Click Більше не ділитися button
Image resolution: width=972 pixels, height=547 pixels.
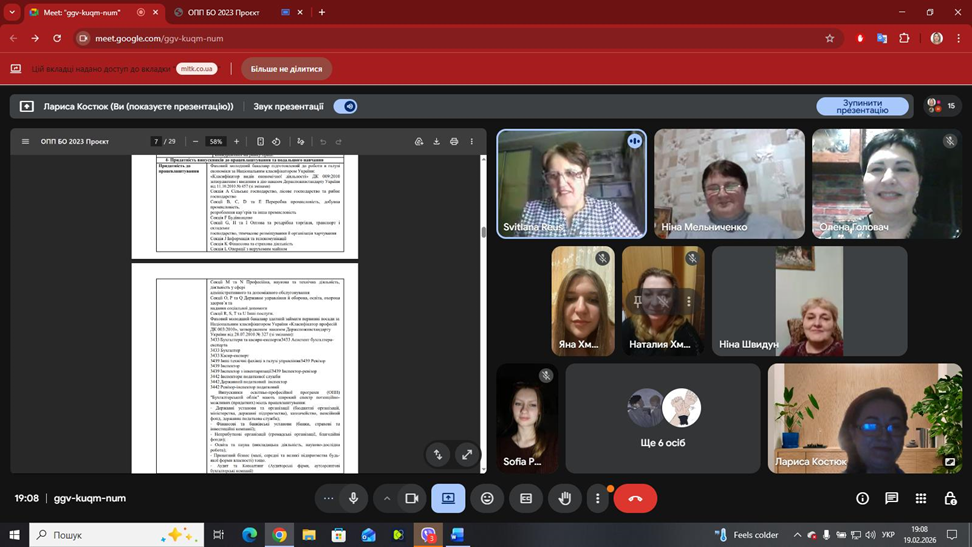pyautogui.click(x=286, y=69)
